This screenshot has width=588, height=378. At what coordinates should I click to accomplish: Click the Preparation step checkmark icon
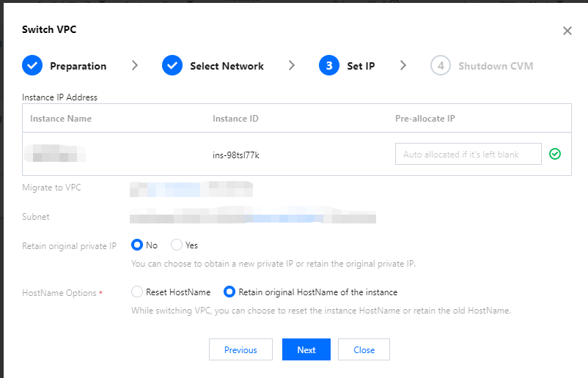[32, 66]
